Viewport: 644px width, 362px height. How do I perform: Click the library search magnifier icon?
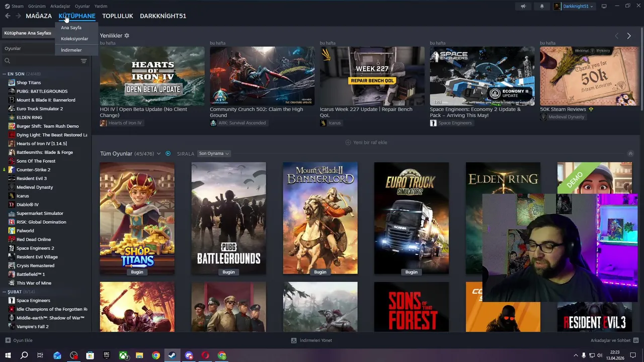tap(7, 61)
